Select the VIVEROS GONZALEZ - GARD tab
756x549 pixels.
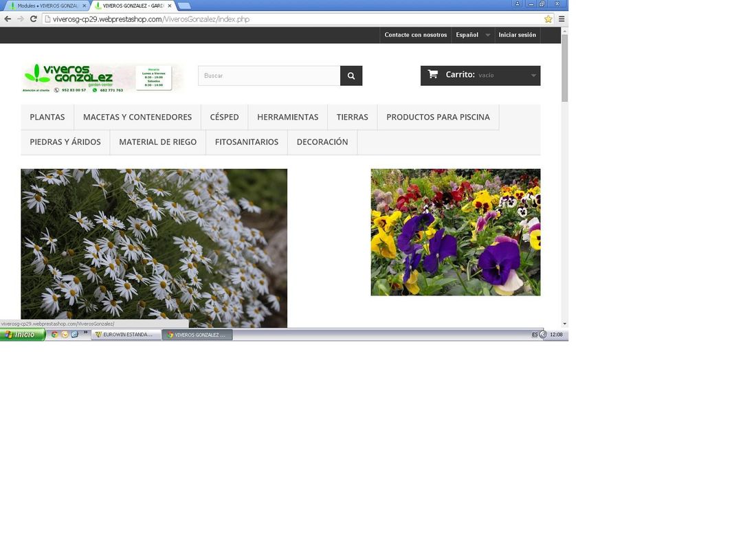pos(133,5)
